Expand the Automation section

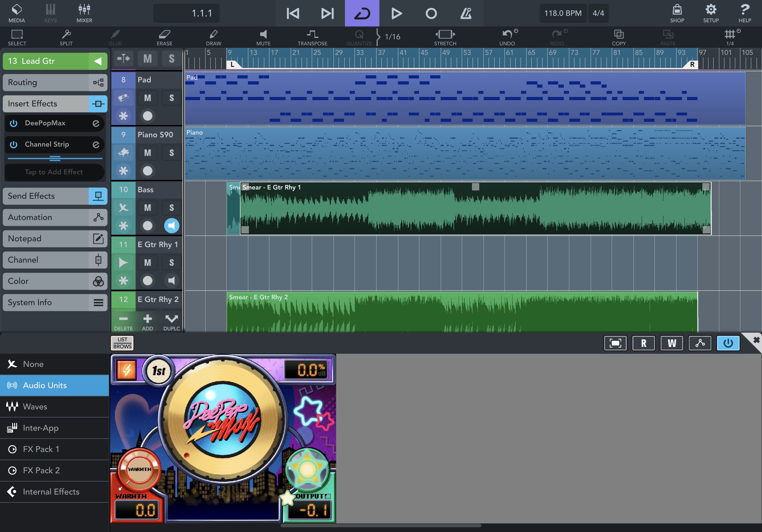coord(55,217)
